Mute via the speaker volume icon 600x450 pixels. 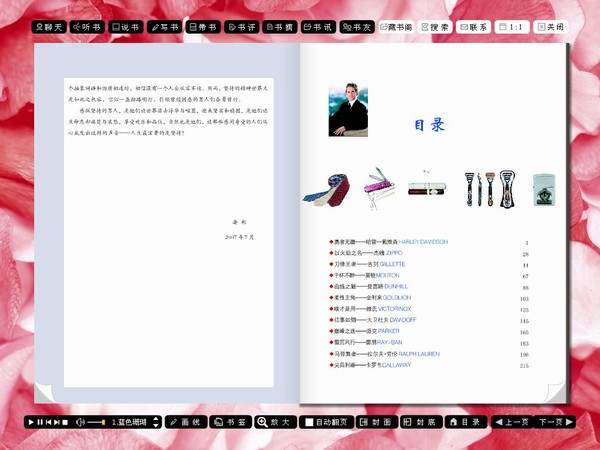[80, 422]
